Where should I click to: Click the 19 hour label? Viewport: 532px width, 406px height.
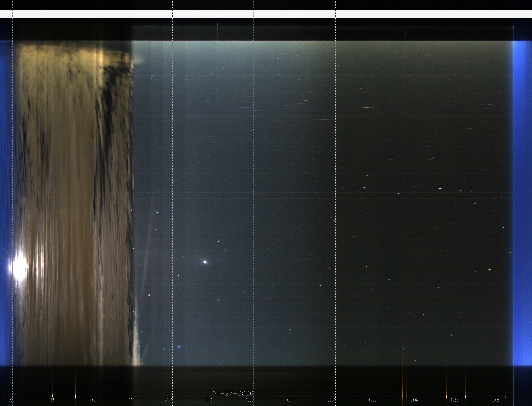(51, 400)
